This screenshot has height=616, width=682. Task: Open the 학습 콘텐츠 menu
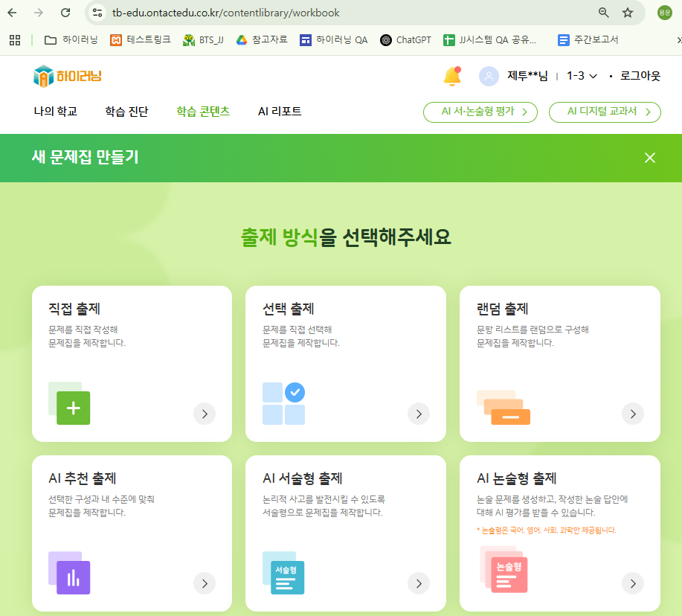(x=203, y=112)
